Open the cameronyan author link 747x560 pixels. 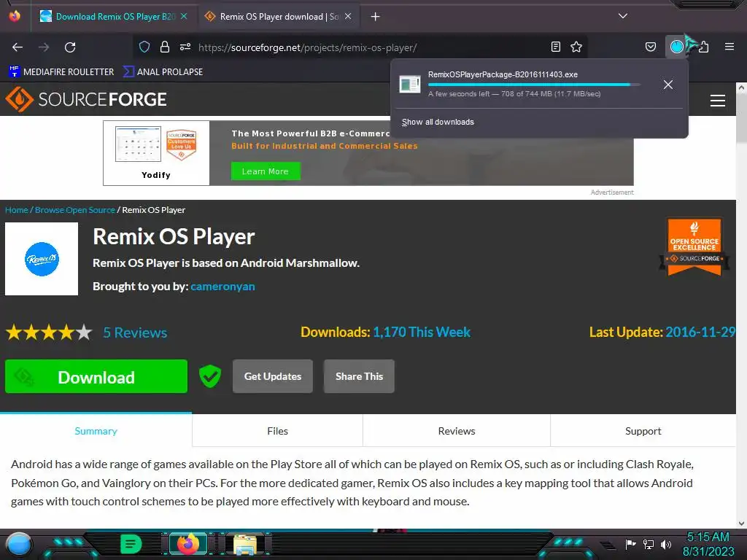pos(222,287)
